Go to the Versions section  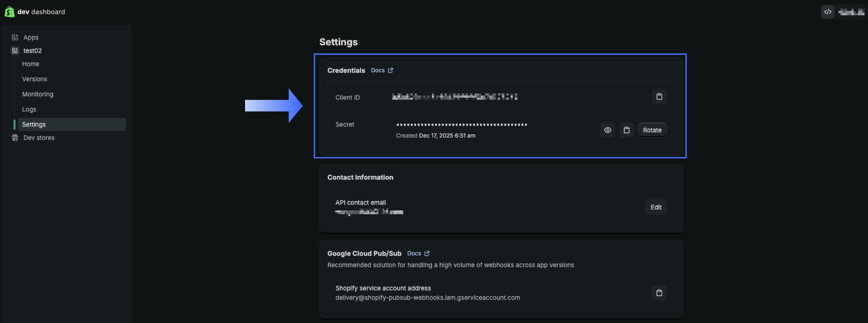point(34,79)
